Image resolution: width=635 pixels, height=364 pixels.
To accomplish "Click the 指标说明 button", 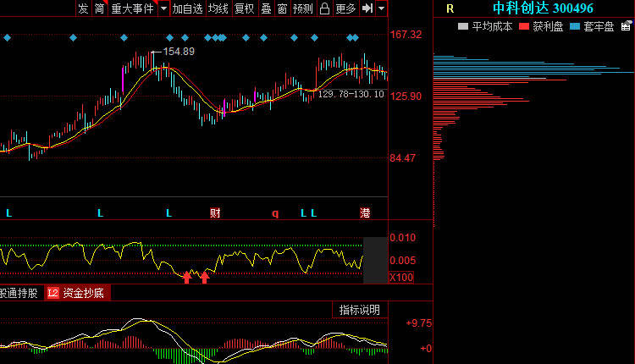I will point(360,310).
